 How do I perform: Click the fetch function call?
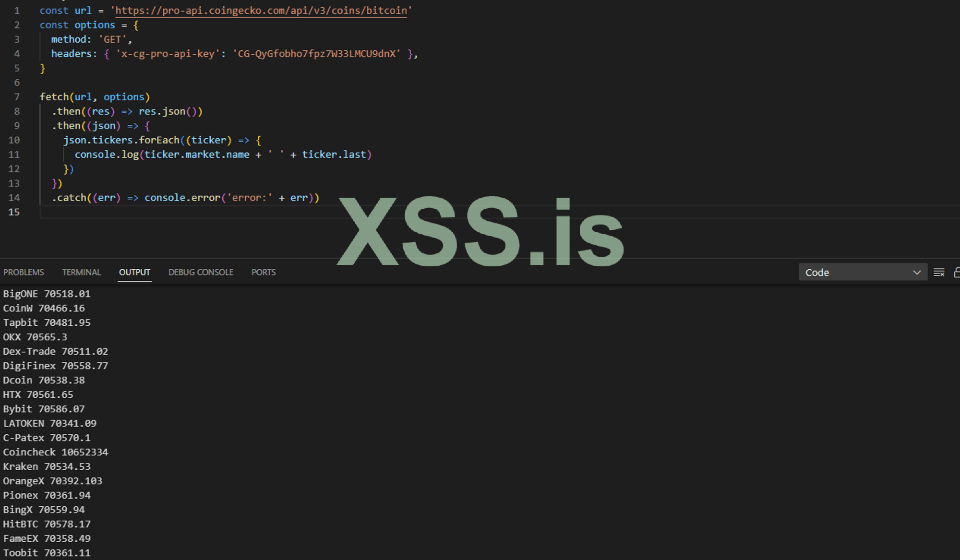54,97
